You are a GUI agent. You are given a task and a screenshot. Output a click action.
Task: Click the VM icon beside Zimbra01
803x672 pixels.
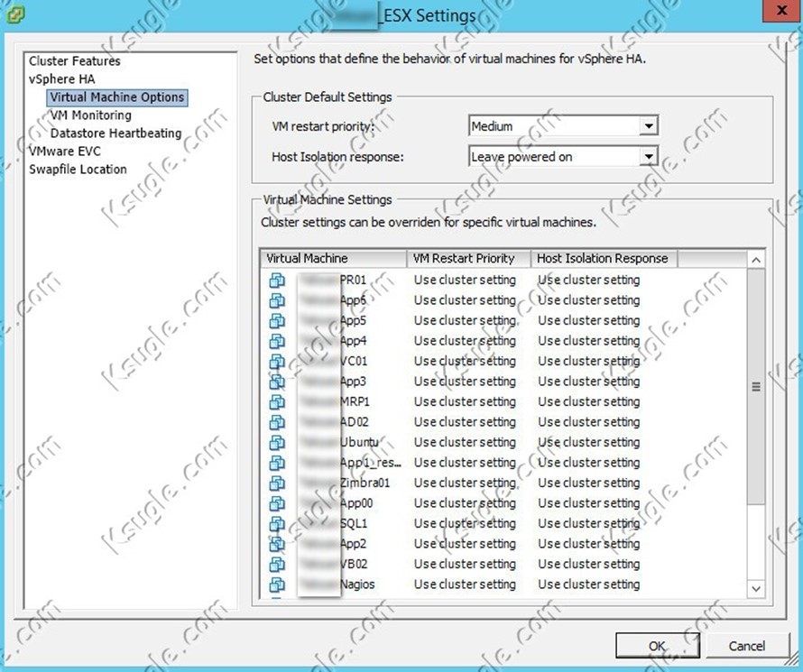[277, 483]
